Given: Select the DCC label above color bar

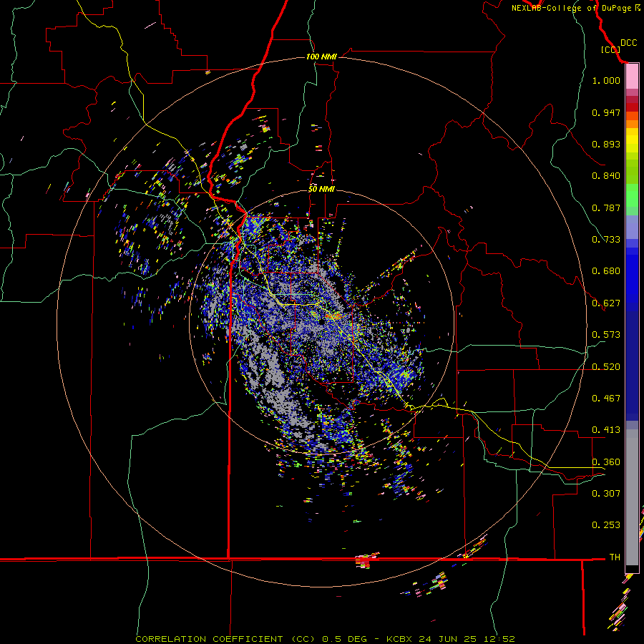Looking at the screenshot, I should 629,43.
